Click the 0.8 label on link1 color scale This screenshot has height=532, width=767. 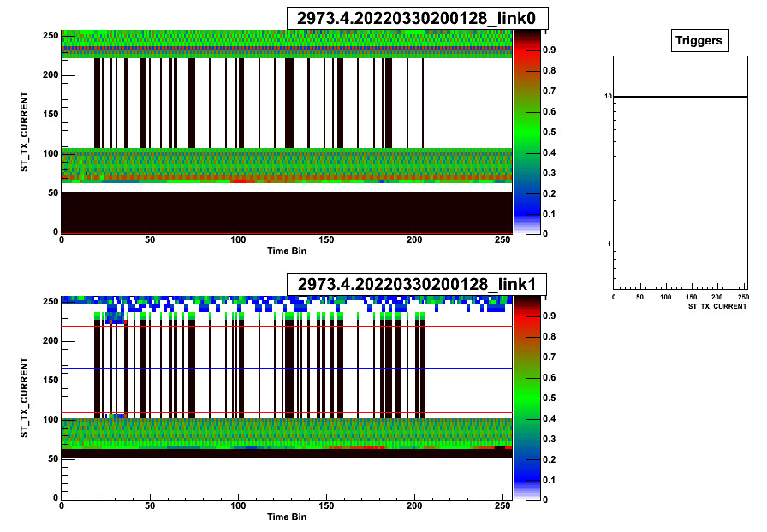click(550, 336)
